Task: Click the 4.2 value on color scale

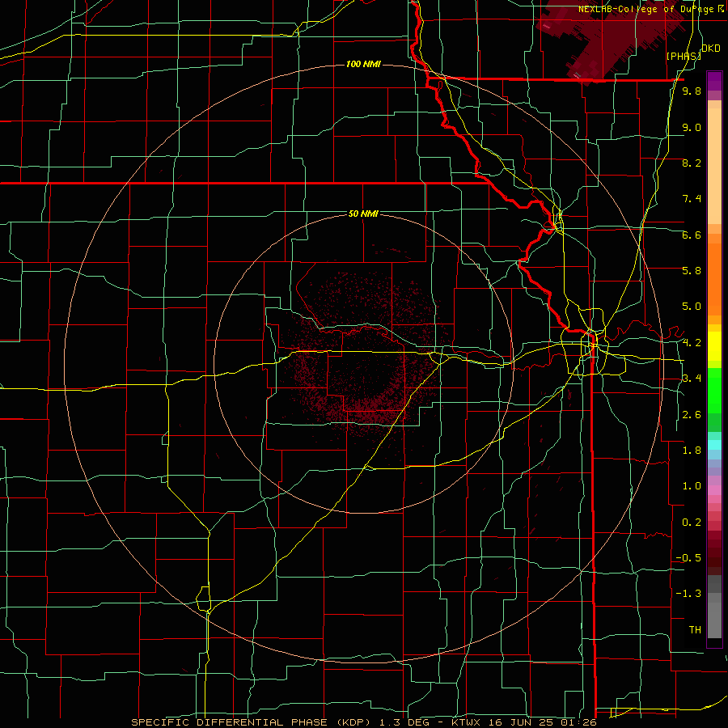Action: coord(692,343)
